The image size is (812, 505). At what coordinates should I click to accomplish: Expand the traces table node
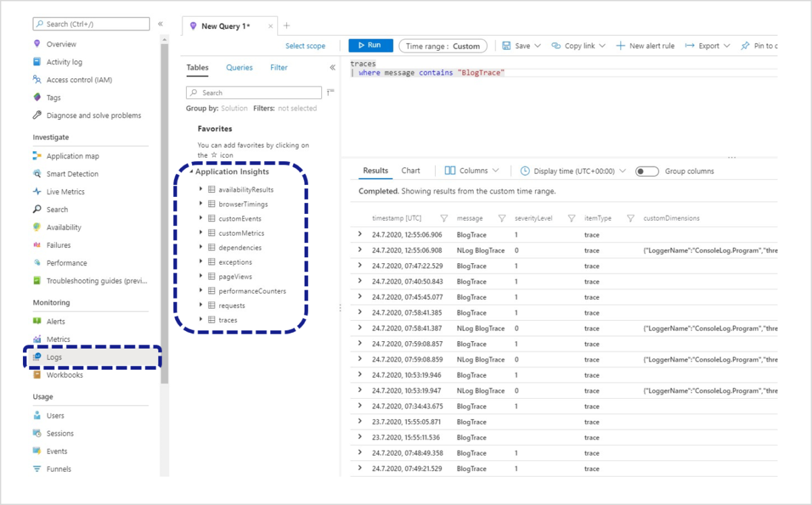click(201, 320)
